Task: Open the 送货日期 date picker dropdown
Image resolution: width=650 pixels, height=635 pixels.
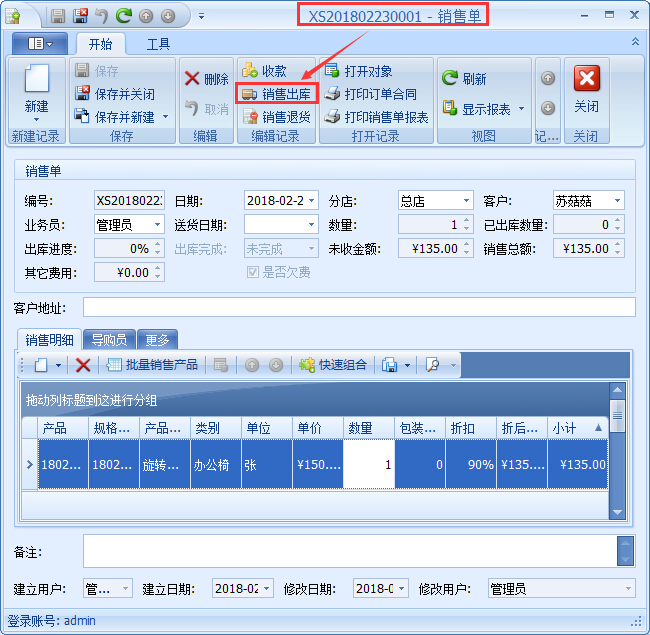Action: pos(311,225)
